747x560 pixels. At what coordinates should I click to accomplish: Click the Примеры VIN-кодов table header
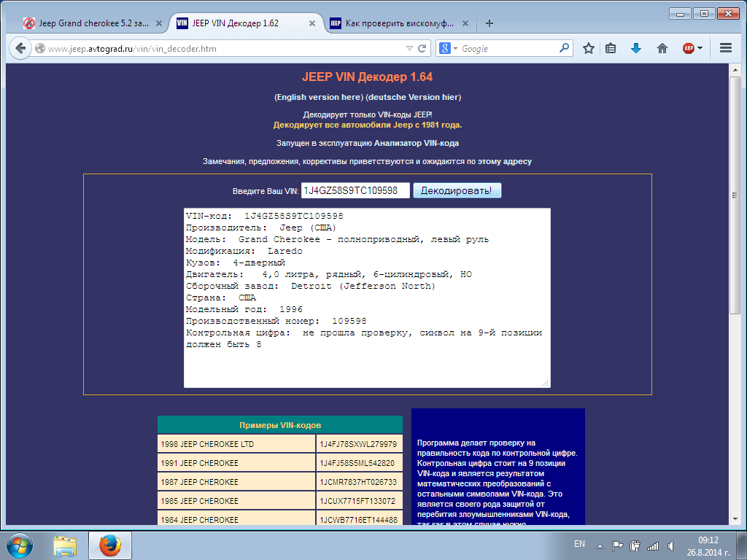coord(280,425)
